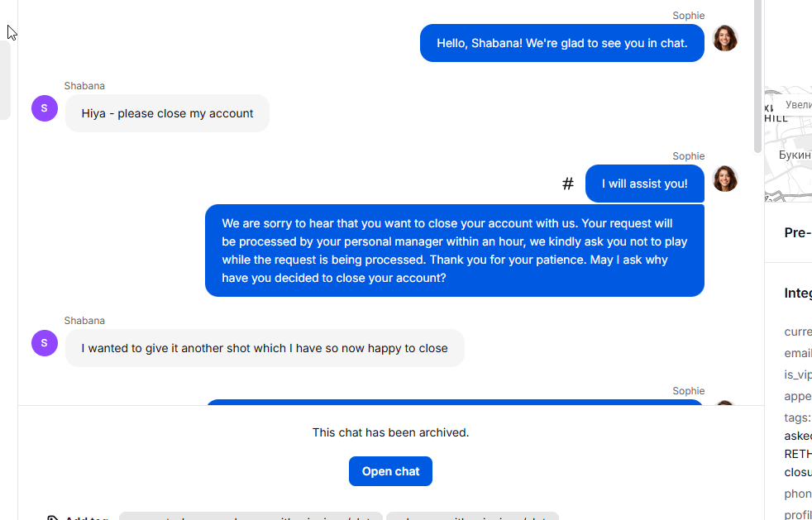The width and height of the screenshot is (812, 520).
Task: Click Shabana's avatar beside "another shot" message
Action: tap(45, 343)
